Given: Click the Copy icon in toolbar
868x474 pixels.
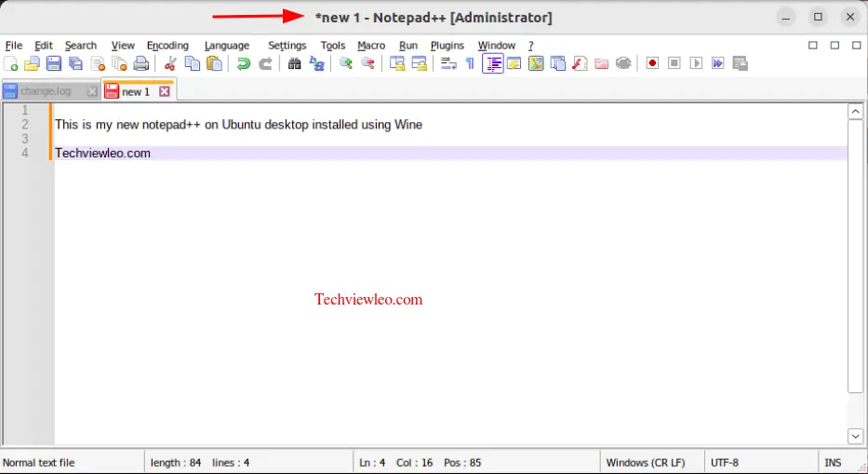Looking at the screenshot, I should point(192,63).
